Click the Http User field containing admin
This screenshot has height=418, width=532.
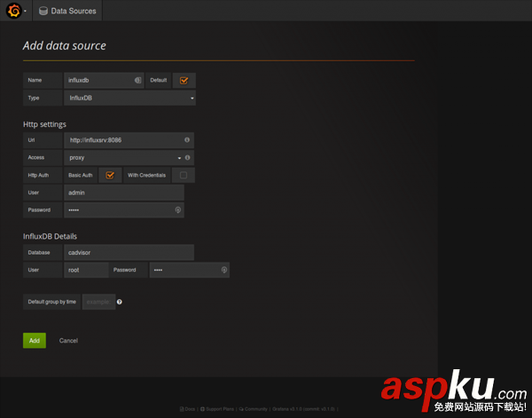point(124,193)
